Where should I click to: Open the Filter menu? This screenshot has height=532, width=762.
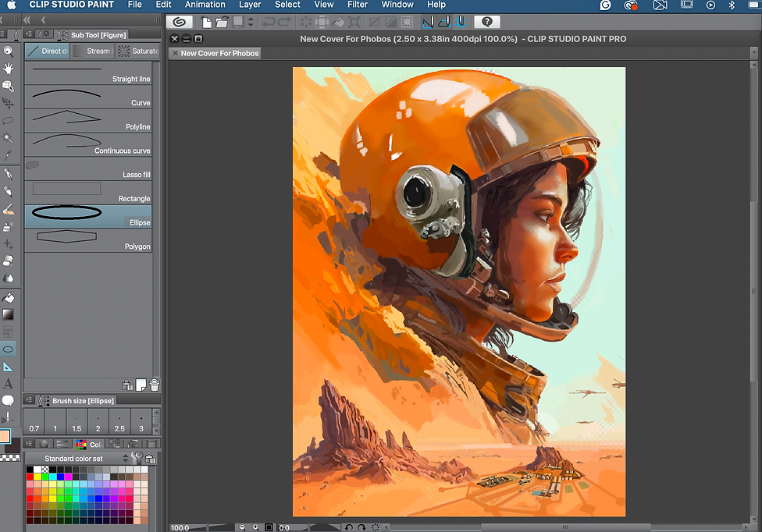pos(358,5)
